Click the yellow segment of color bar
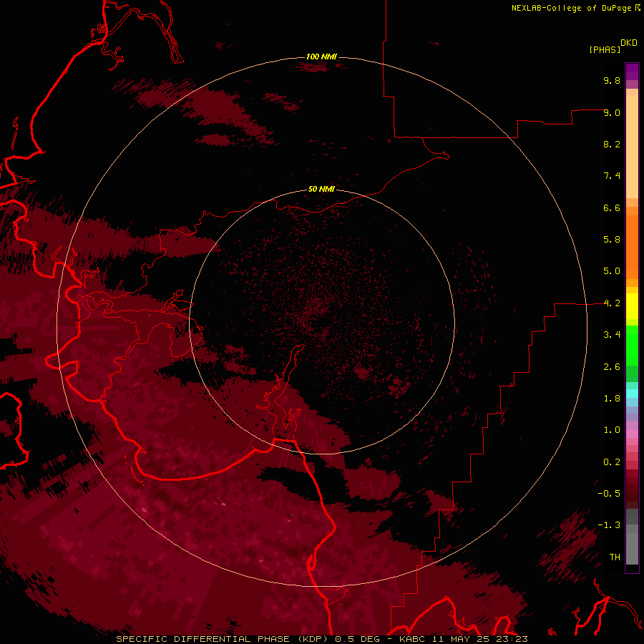 632,306
